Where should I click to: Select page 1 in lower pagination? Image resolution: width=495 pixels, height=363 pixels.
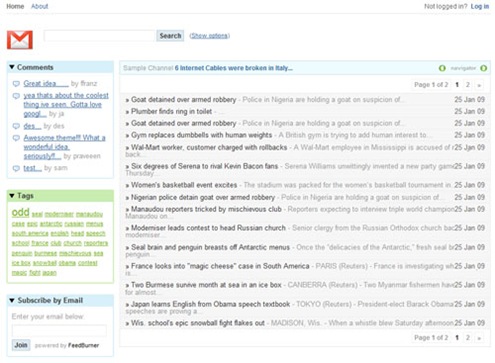point(457,338)
